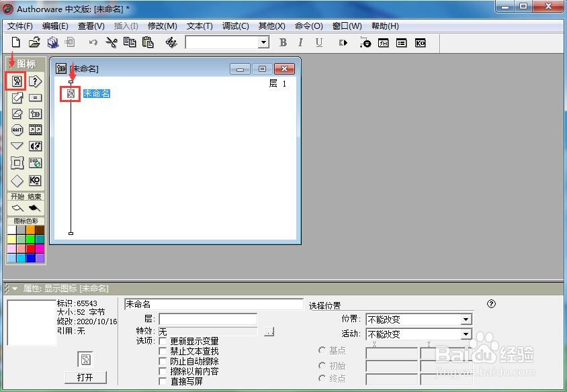Click the Find toolbar icon
The width and height of the screenshot is (567, 392).
(171, 43)
